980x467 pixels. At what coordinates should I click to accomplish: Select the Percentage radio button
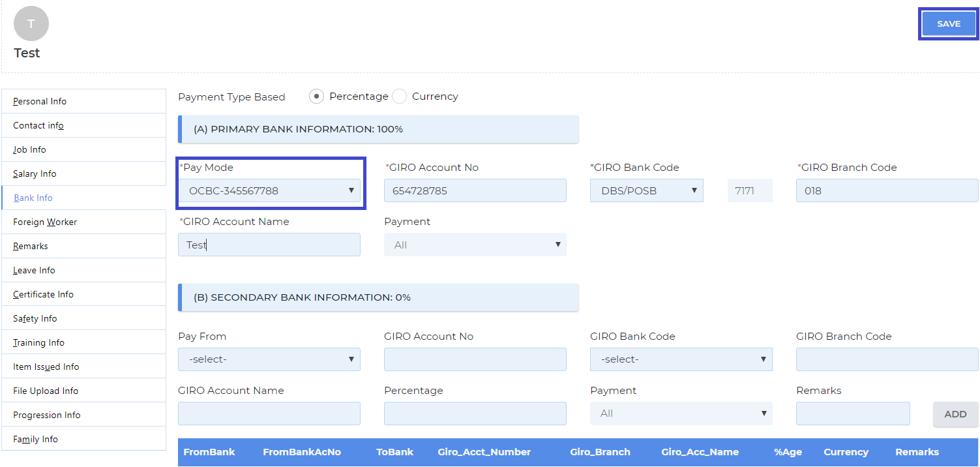click(x=316, y=97)
